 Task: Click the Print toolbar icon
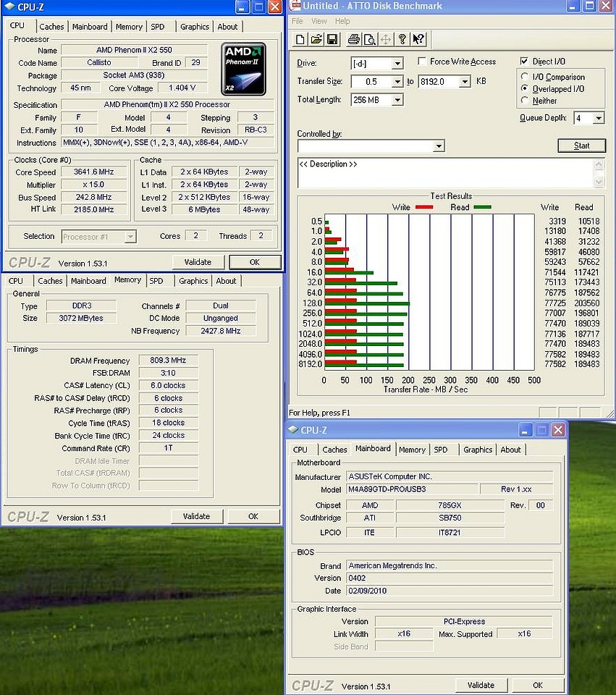click(353, 39)
